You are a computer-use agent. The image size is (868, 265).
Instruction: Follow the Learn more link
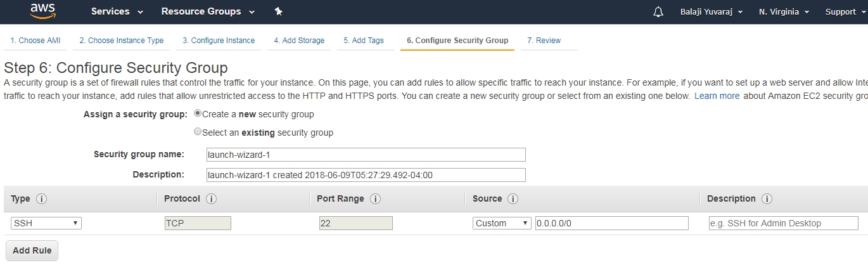click(x=717, y=96)
